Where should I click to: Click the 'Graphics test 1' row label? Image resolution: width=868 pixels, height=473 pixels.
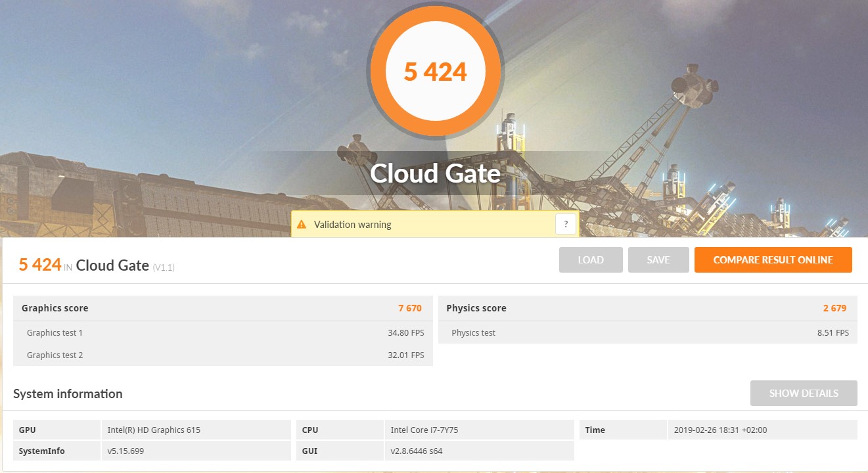pyautogui.click(x=55, y=333)
